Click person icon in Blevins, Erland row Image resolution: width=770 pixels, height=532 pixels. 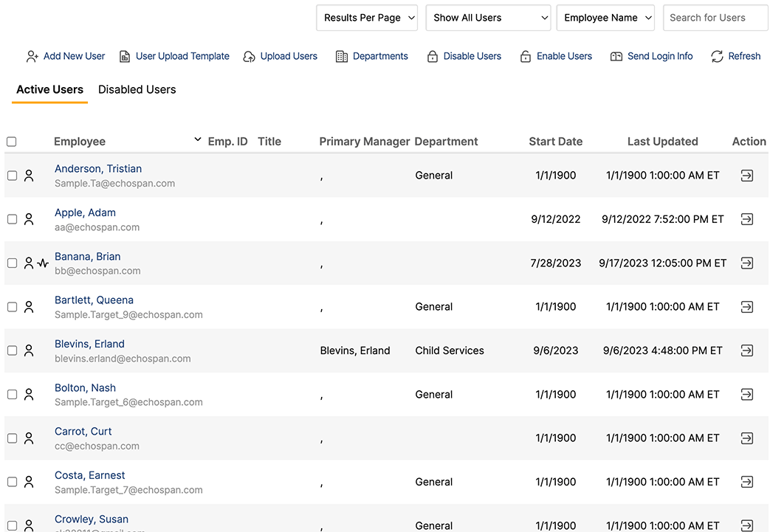[29, 351]
